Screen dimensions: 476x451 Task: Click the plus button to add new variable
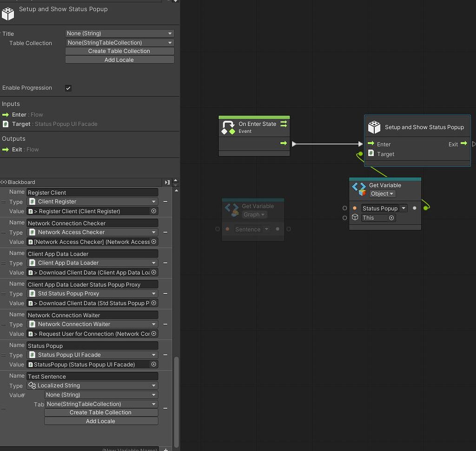pos(166,449)
